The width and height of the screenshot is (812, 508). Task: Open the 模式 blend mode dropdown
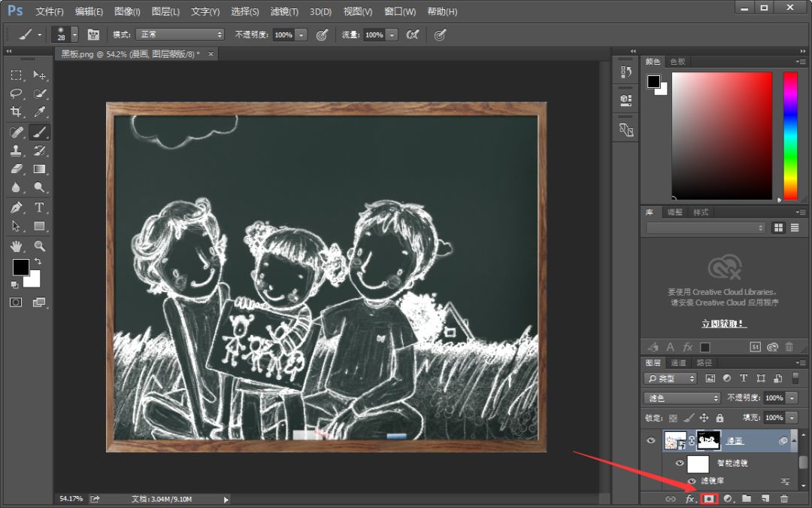[180, 34]
